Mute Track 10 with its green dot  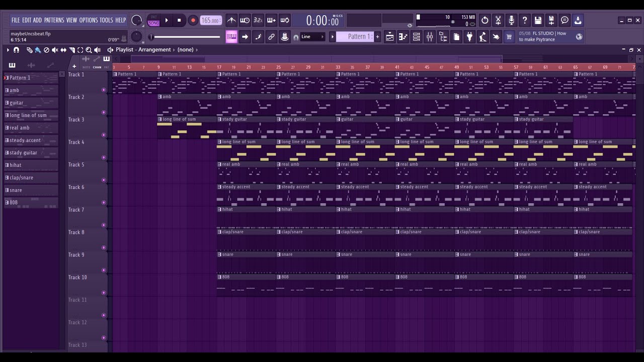click(104, 293)
